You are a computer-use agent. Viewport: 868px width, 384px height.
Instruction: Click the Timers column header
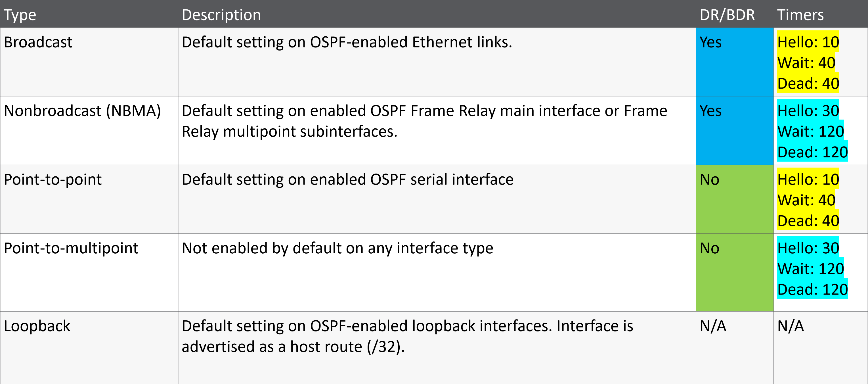(800, 15)
